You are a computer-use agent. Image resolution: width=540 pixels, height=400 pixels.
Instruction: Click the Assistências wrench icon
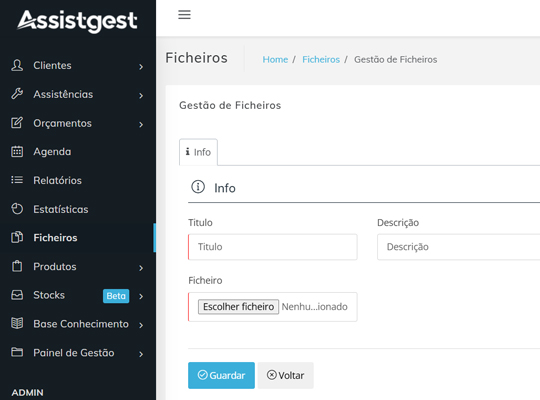pyautogui.click(x=17, y=94)
